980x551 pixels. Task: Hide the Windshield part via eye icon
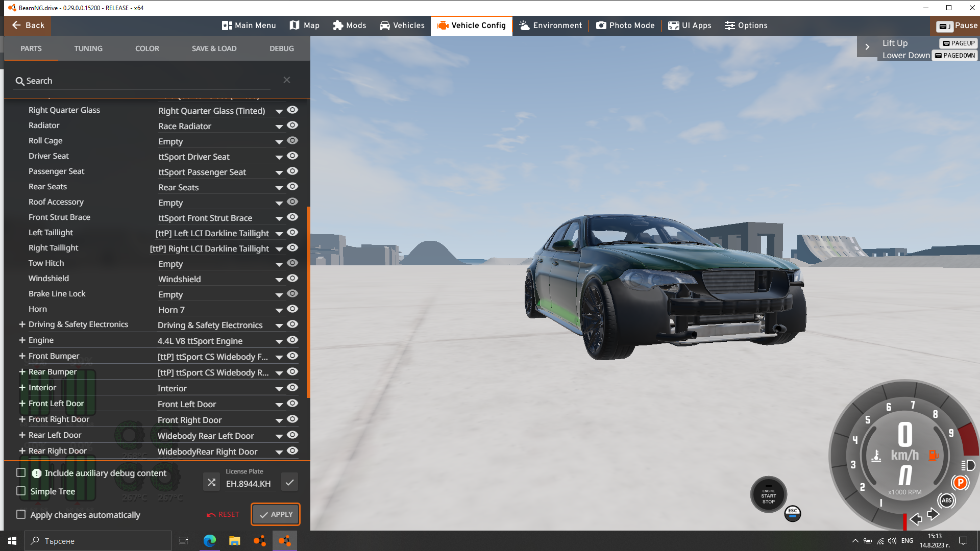point(292,278)
